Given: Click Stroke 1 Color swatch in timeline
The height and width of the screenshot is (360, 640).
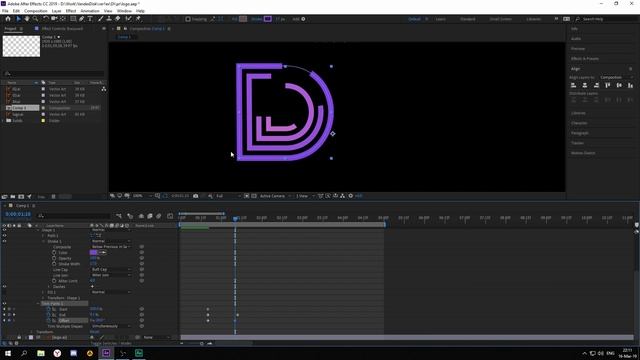Looking at the screenshot, I should pyautogui.click(x=93, y=253).
